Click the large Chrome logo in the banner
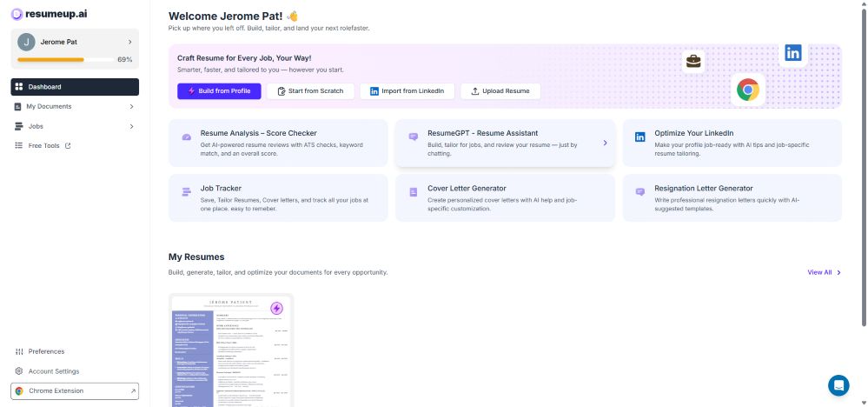 click(x=748, y=90)
